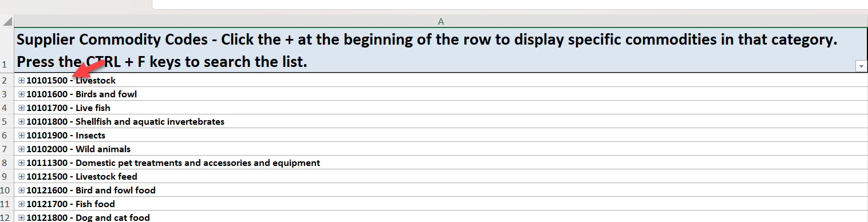Expand 10111300 Domestic pet treatments row
This screenshot has height=222, width=868.
coord(22,163)
